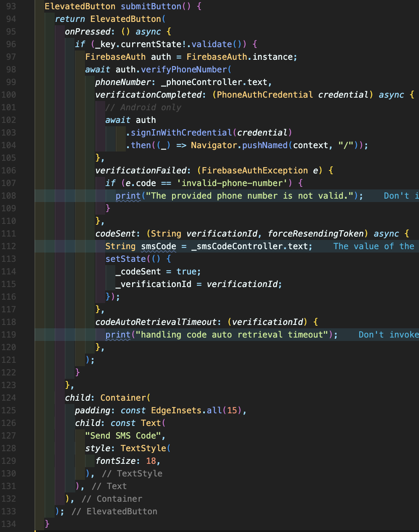Click line number 108 in the gutter
The height and width of the screenshot is (532, 419).
pos(8,196)
